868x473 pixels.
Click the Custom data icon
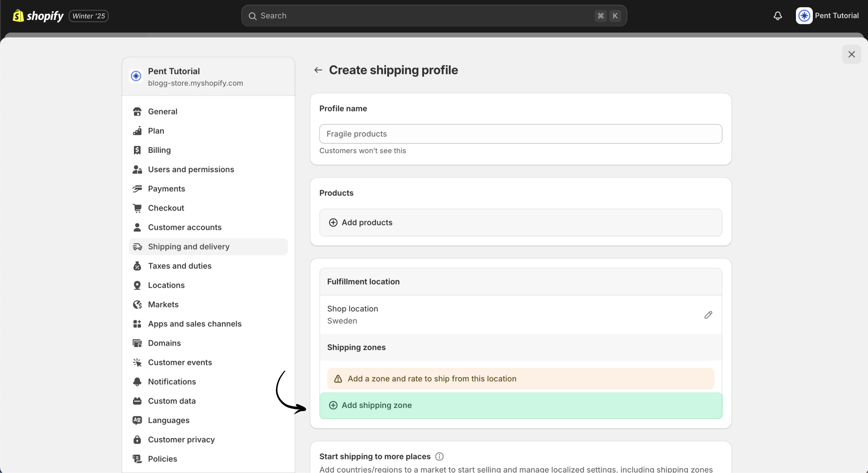click(x=137, y=401)
